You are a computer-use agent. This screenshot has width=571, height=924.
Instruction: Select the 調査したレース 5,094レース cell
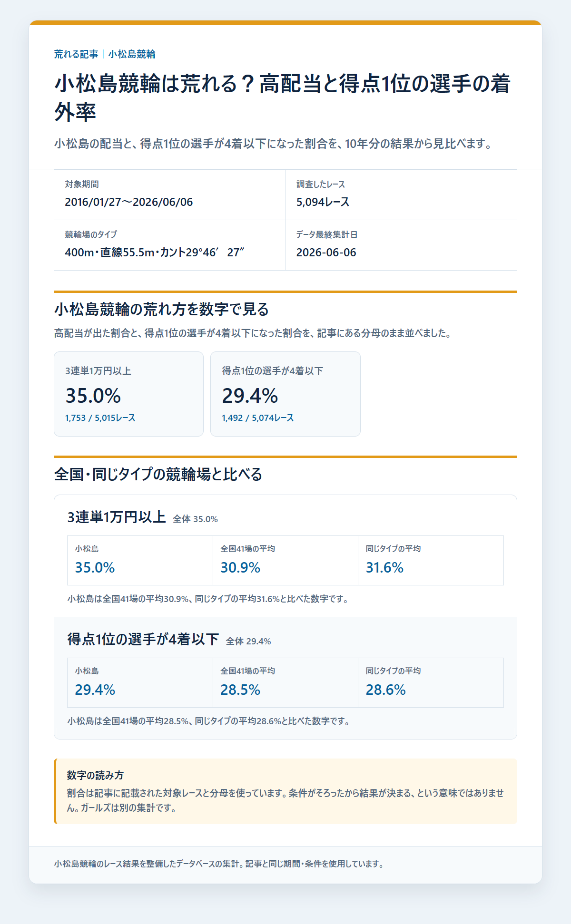click(401, 195)
